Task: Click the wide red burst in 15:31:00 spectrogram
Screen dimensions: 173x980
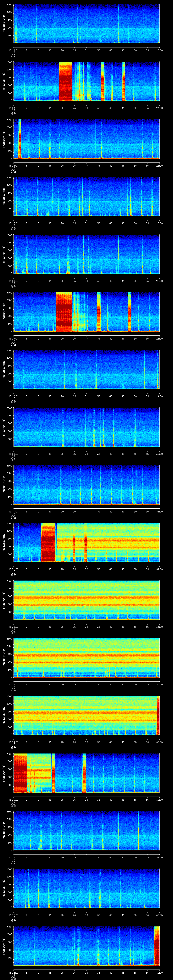Action: click(x=48, y=542)
